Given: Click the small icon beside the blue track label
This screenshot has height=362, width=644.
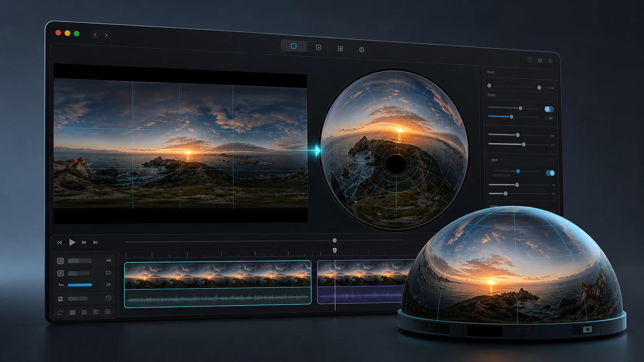Looking at the screenshot, I should click(x=61, y=285).
